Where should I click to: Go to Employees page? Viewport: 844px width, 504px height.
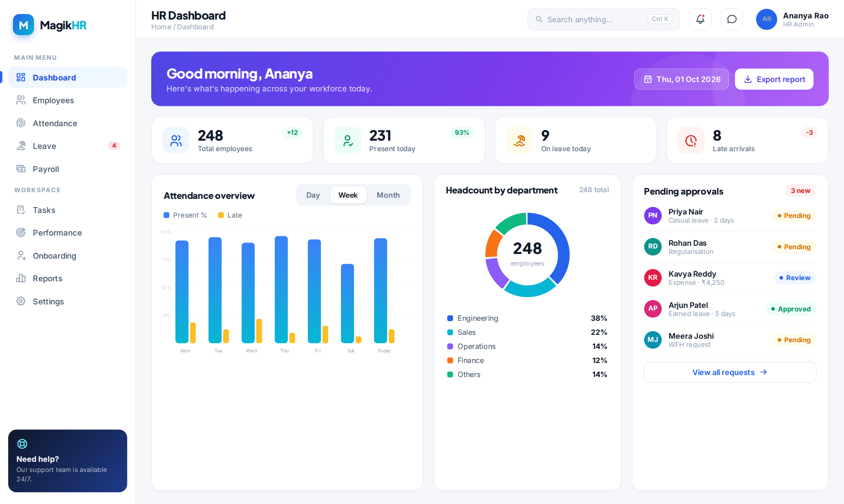coord(68,100)
